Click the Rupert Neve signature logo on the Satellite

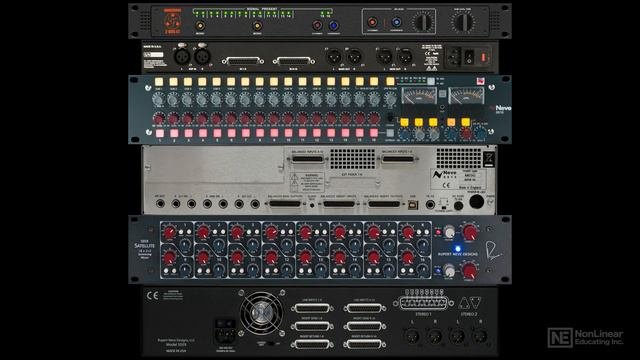[x=493, y=250]
